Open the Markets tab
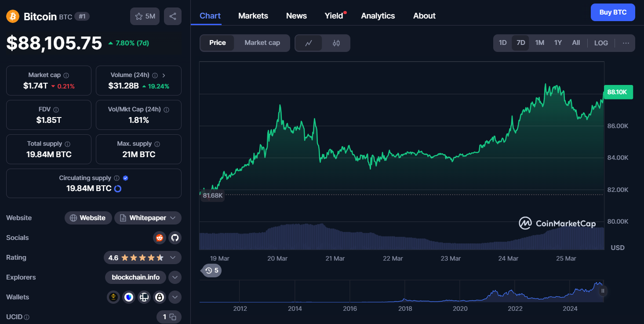 pos(253,16)
